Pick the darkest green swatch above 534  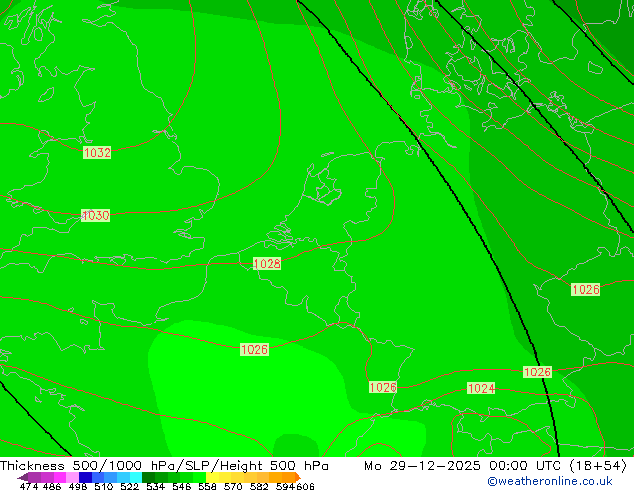point(148,477)
